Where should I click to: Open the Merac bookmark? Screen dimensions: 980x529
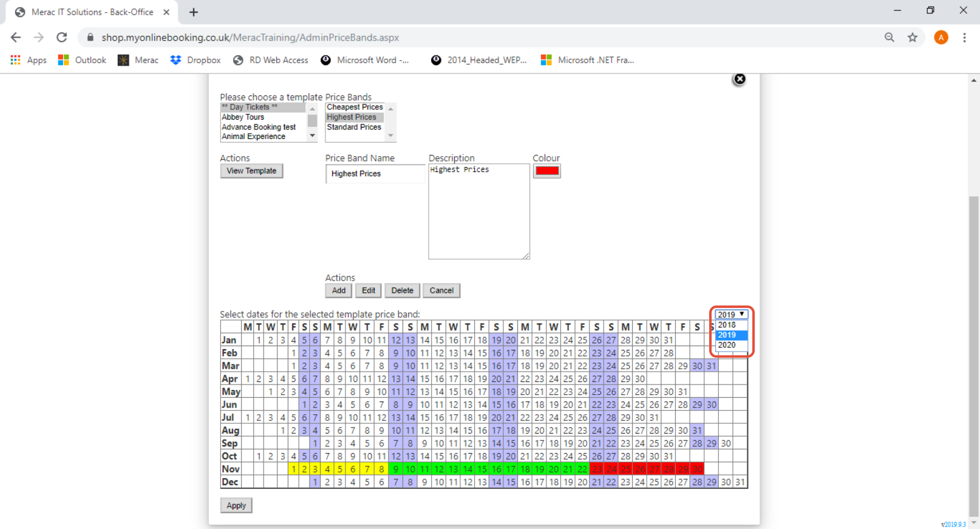click(138, 60)
